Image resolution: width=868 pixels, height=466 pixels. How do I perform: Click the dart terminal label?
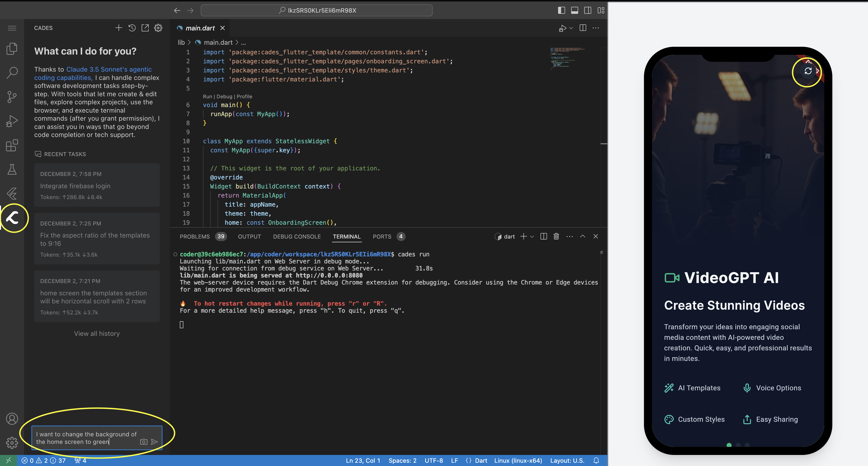(x=505, y=236)
